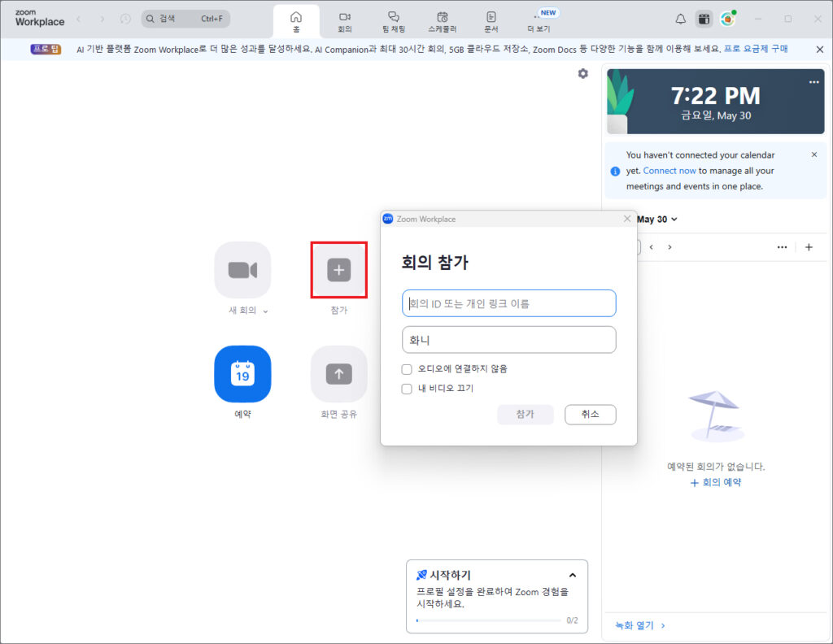Dismiss the pro tip banner

click(x=820, y=50)
